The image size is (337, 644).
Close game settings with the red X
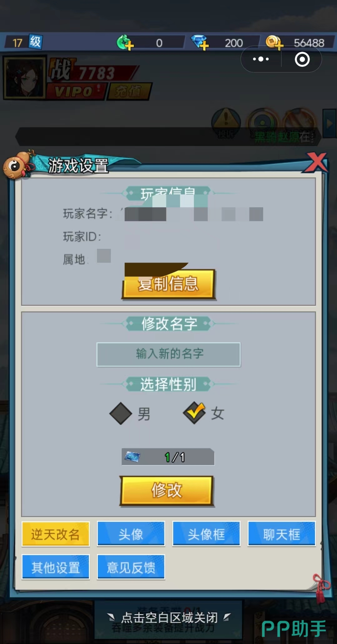pos(316,162)
